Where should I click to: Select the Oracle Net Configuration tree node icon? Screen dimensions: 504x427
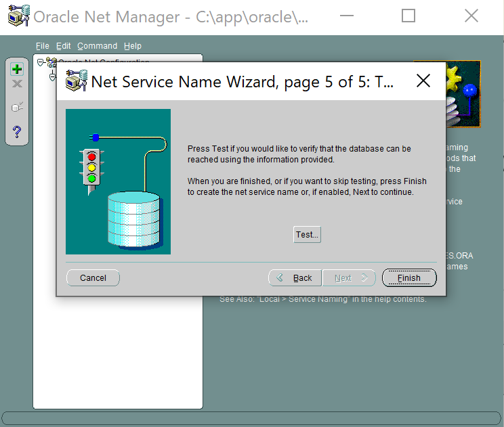[x=51, y=62]
